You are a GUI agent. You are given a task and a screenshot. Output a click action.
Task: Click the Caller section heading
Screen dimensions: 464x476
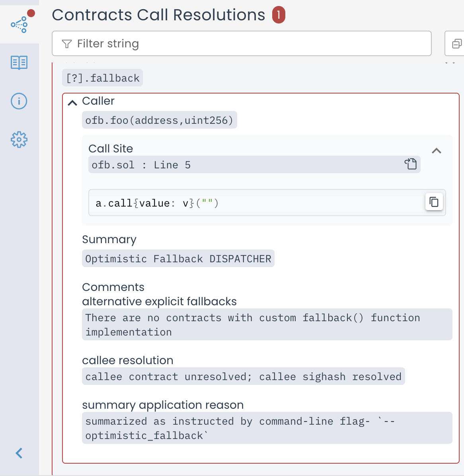pyautogui.click(x=98, y=101)
